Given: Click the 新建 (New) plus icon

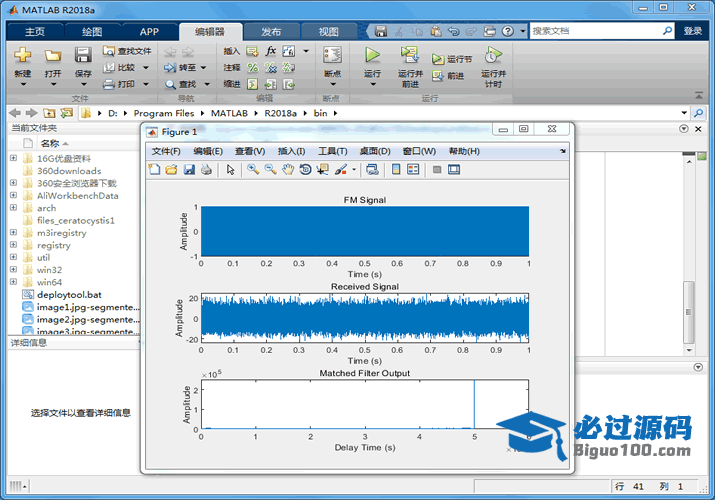Looking at the screenshot, I should coord(22,55).
